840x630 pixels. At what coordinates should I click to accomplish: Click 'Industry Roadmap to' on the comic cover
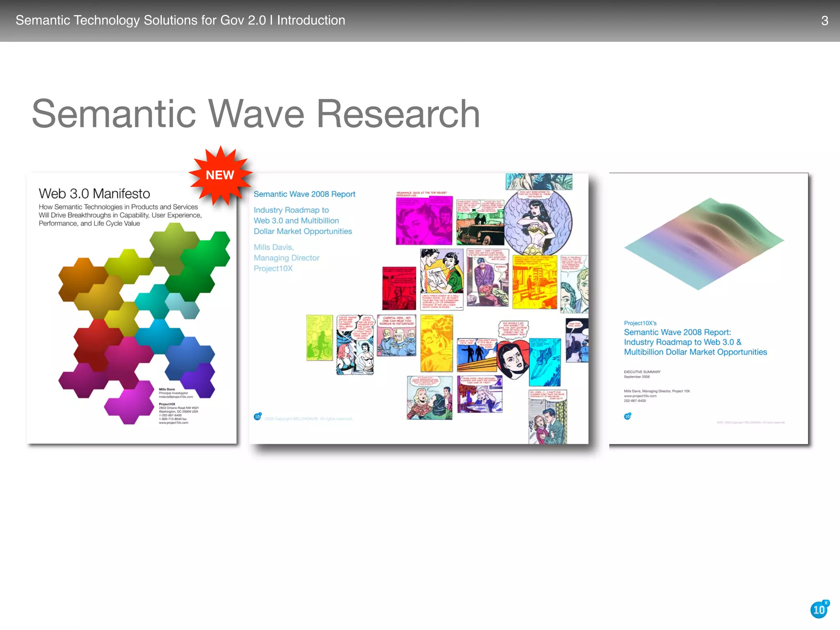coord(291,210)
